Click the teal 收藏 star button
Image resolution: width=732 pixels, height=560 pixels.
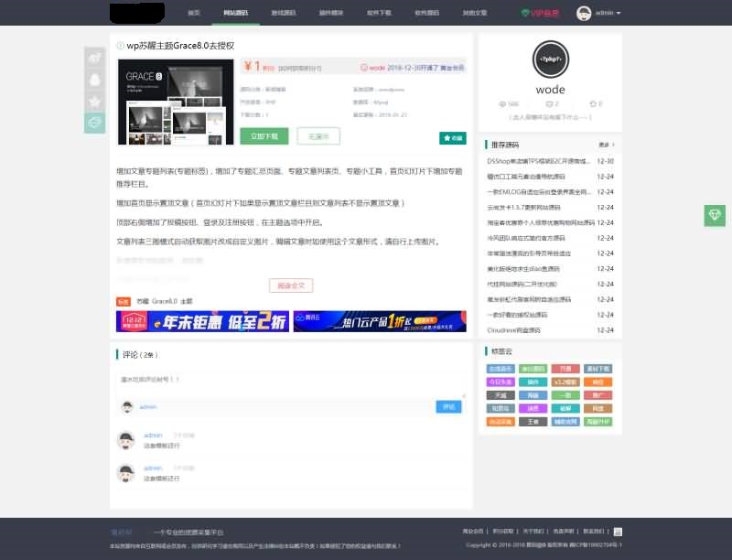click(453, 138)
